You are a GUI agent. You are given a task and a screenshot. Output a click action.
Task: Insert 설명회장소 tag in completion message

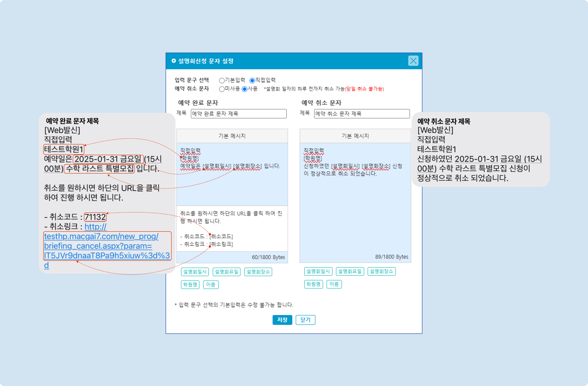[258, 272]
